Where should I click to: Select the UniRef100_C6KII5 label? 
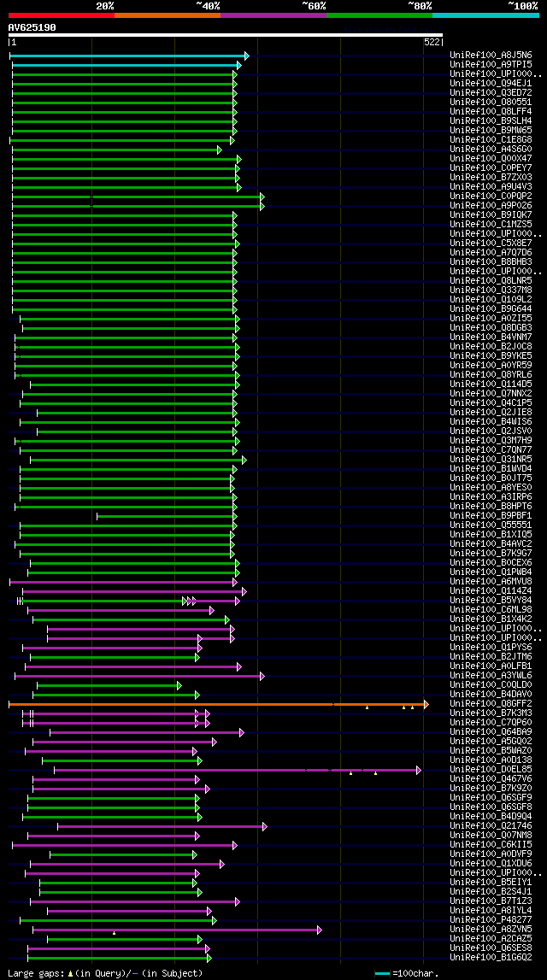[x=491, y=845]
